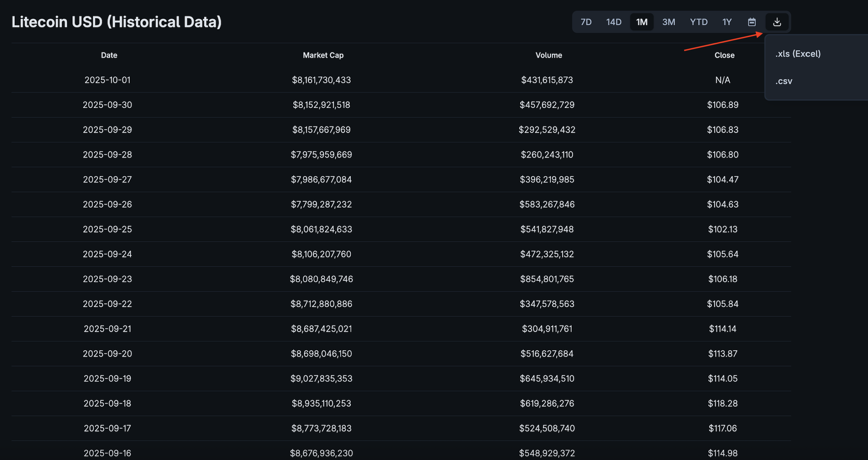Switch to 3M time range
Screen dimensions: 868x460
669,22
